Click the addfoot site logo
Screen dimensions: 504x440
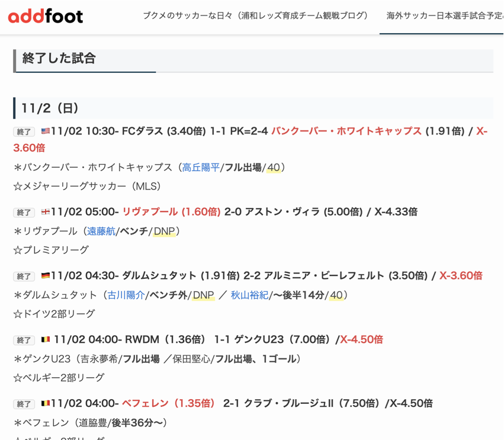click(46, 17)
